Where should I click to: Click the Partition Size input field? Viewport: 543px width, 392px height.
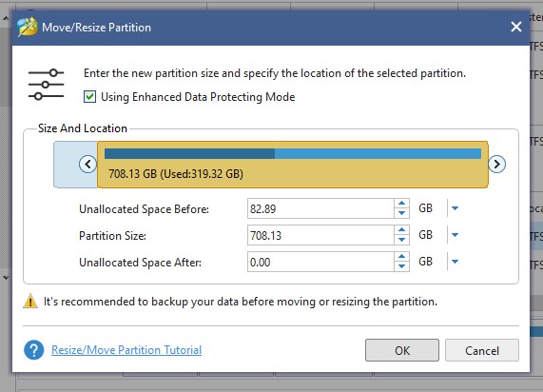coord(320,235)
